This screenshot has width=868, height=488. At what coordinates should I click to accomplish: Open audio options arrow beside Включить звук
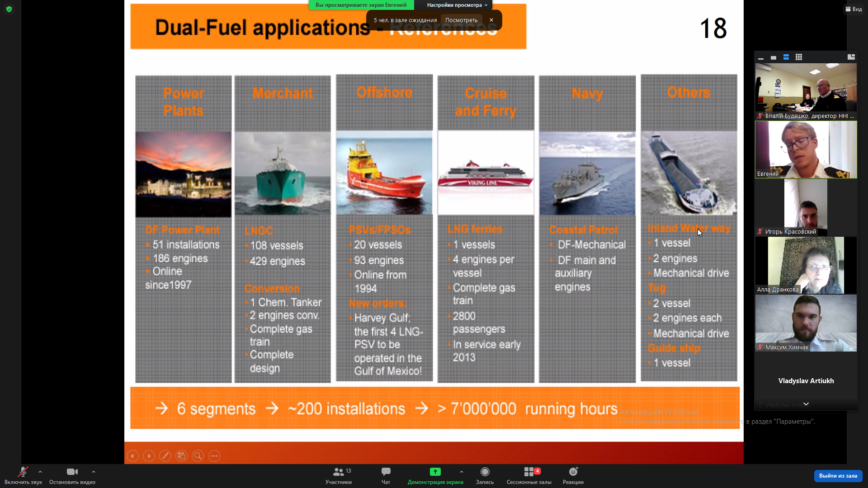[x=40, y=472]
